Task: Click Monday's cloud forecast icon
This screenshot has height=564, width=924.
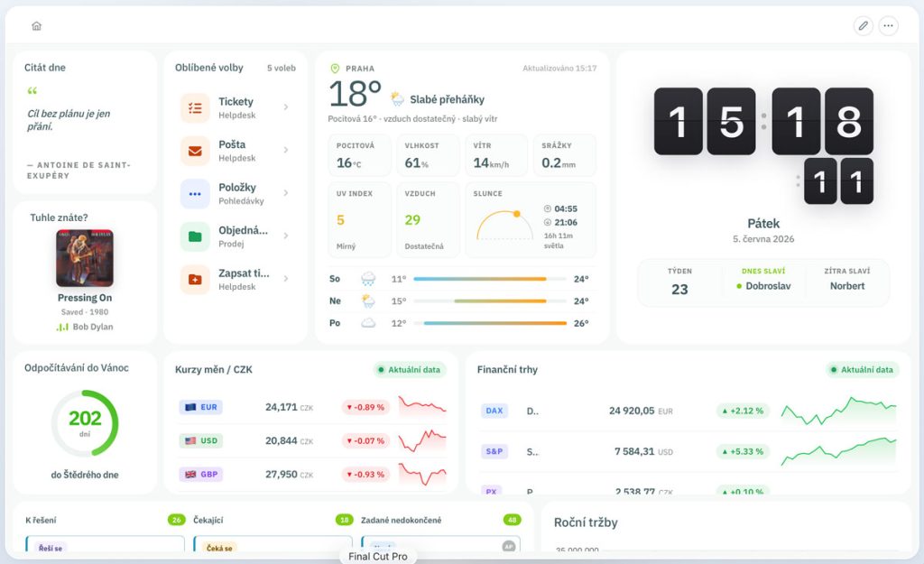Action: click(368, 323)
